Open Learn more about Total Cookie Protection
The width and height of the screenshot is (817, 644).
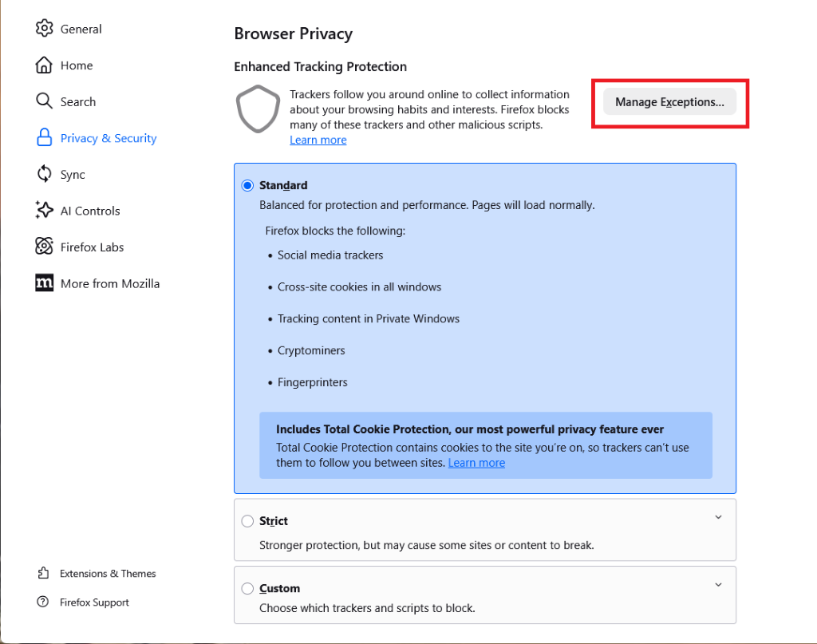(x=476, y=463)
